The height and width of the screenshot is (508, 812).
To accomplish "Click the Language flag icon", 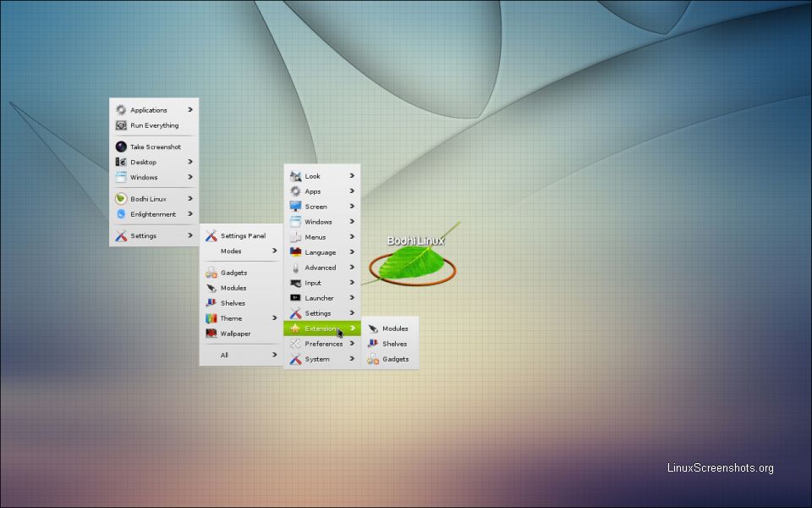I will point(295,252).
